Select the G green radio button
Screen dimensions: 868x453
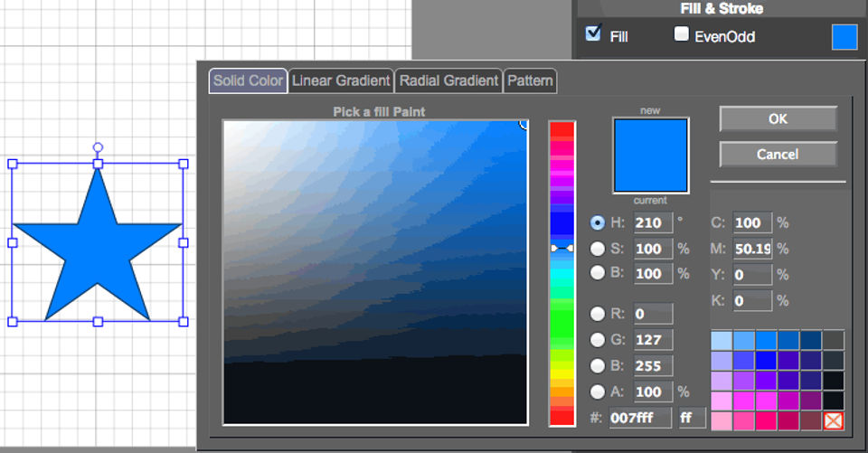[598, 339]
